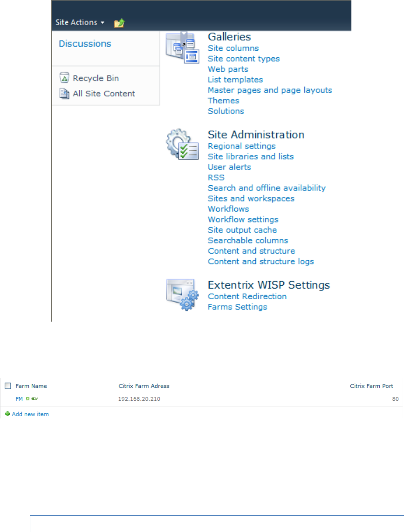Sort by the Citrix Farm Port column header

(371, 386)
